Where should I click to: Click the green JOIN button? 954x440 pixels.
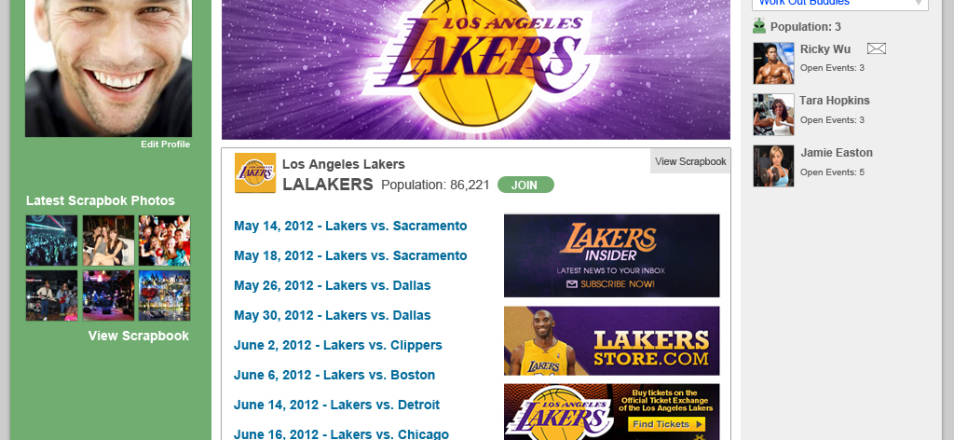525,185
